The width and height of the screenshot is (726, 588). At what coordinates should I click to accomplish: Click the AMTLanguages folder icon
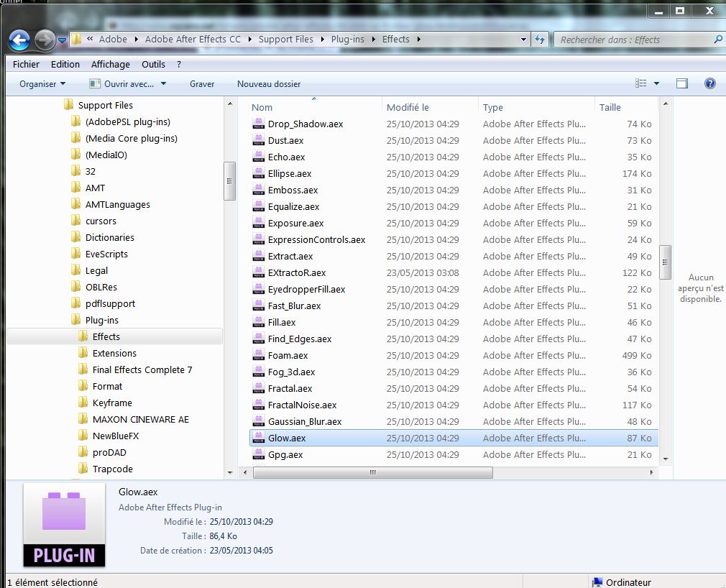pos(76,203)
